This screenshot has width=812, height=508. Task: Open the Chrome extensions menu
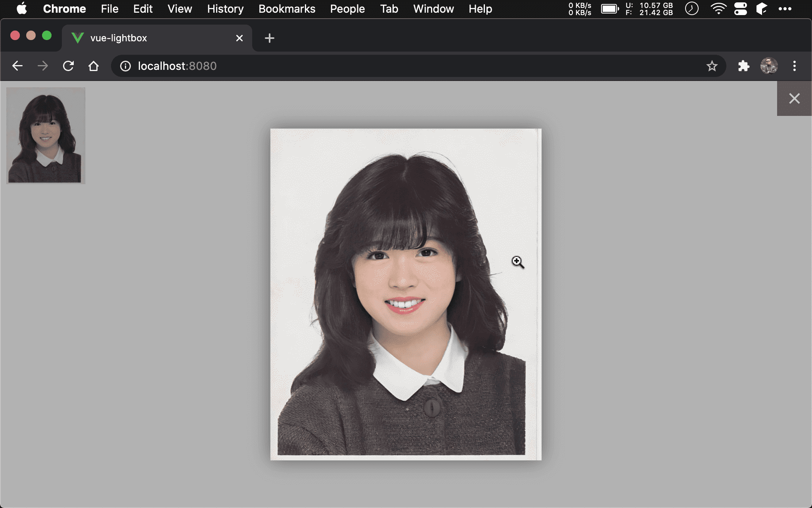[x=743, y=66]
